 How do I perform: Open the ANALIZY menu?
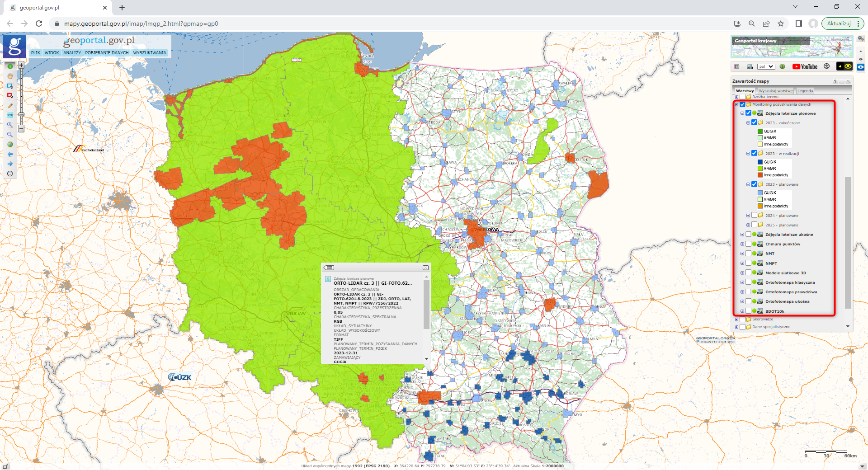pyautogui.click(x=72, y=53)
